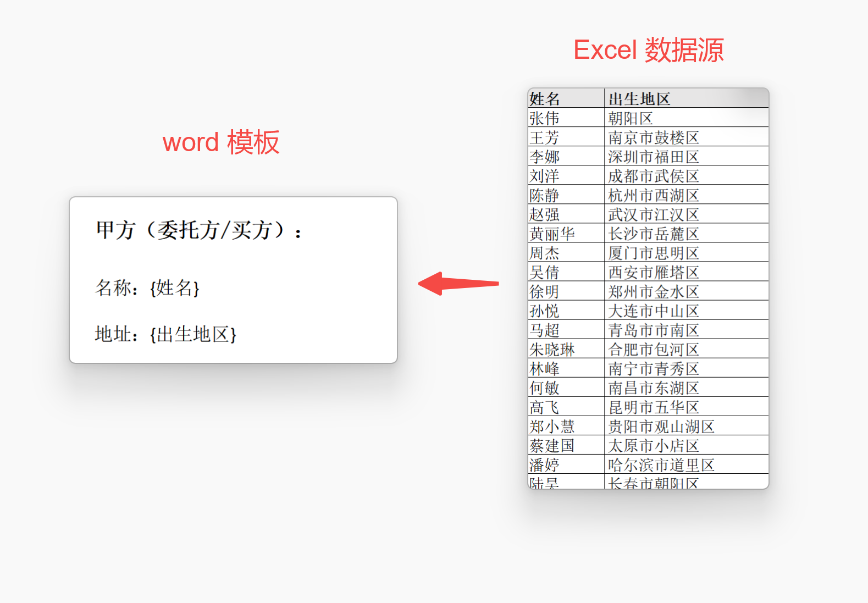The image size is (868, 603).
Task: Click the name cell 李娜
Action: point(566,157)
